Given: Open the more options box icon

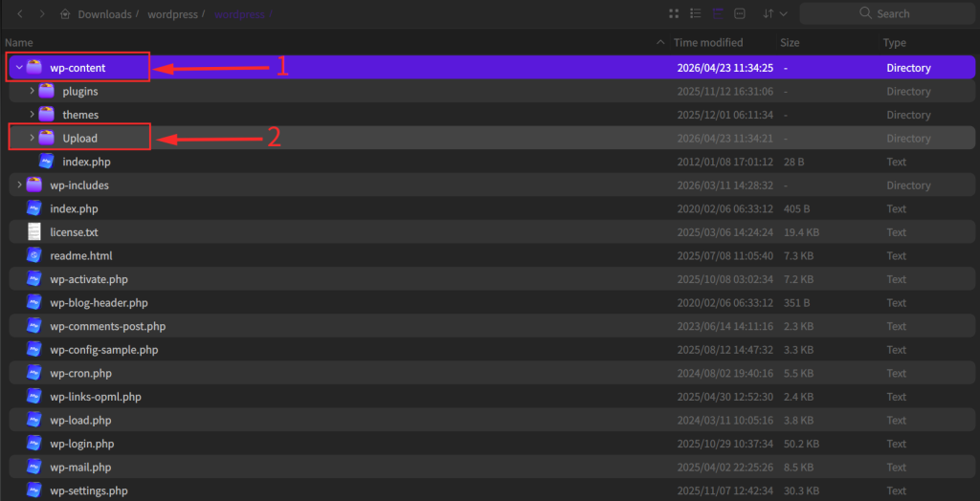Looking at the screenshot, I should pos(740,13).
